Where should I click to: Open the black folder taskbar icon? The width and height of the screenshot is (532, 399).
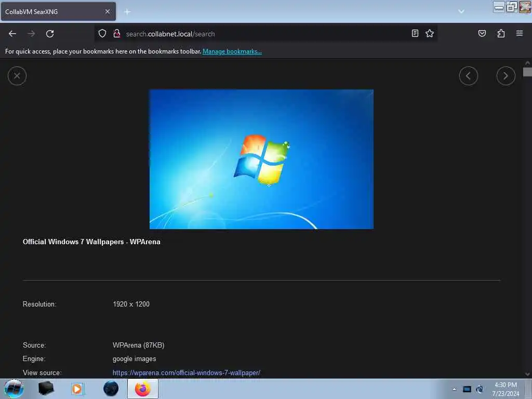pyautogui.click(x=46, y=389)
